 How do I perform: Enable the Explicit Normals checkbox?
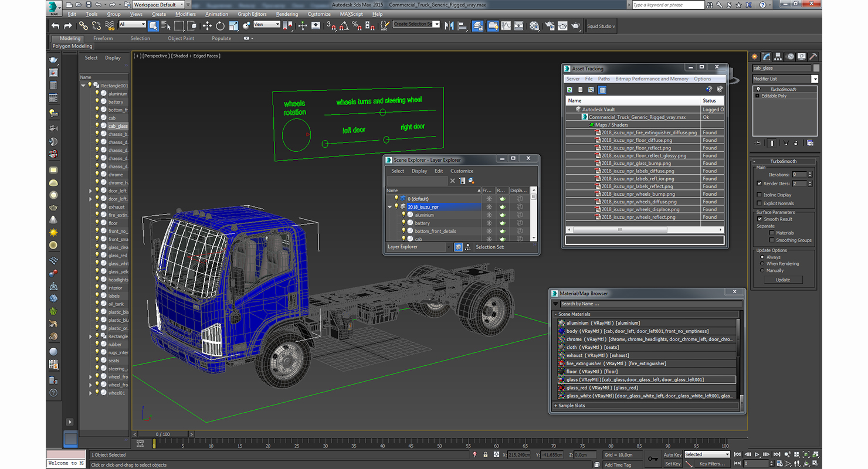[x=759, y=203]
